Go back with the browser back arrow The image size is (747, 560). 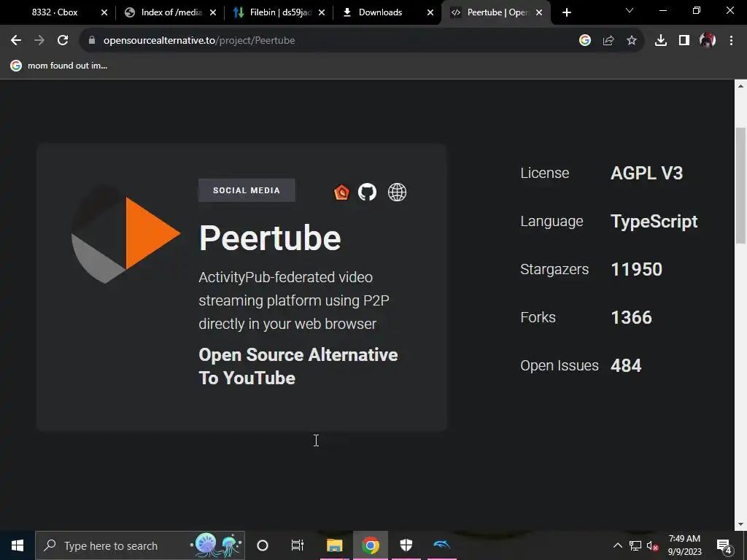point(16,41)
